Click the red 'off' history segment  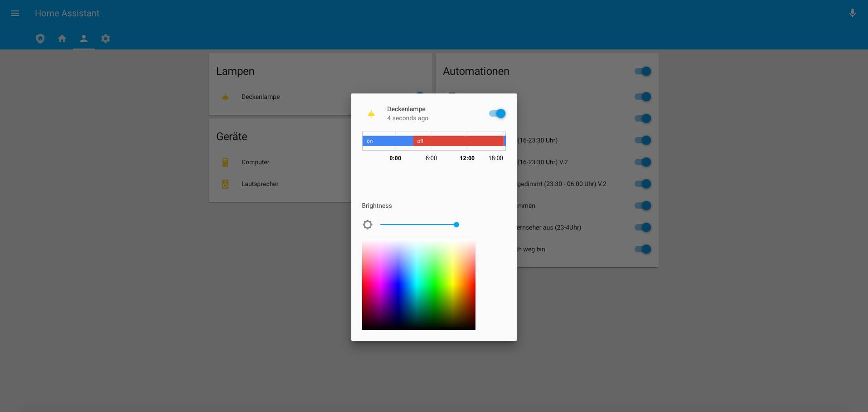click(x=458, y=141)
